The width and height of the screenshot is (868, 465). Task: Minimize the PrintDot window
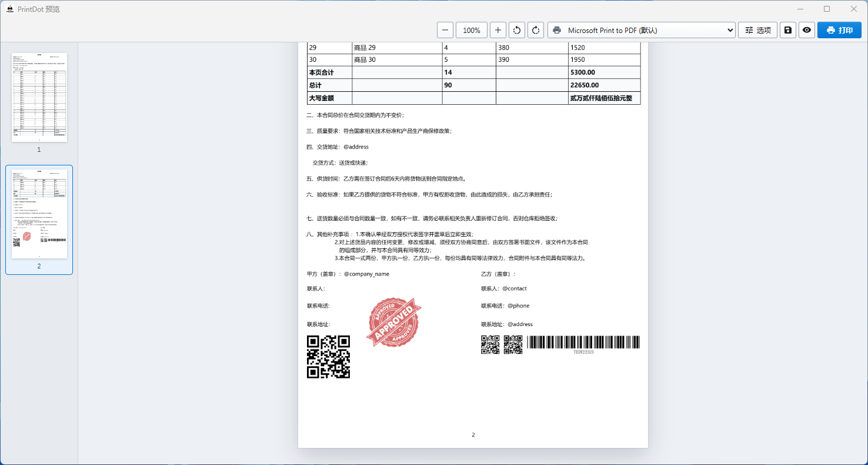(x=800, y=9)
